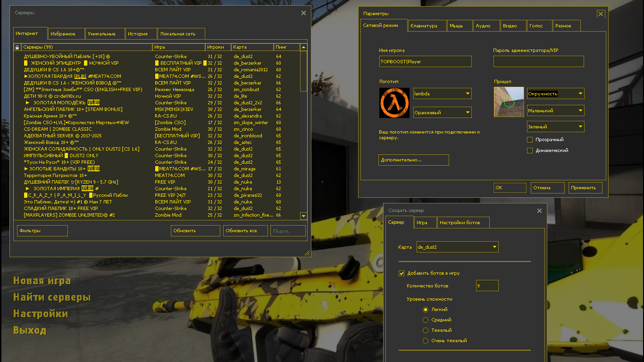The image size is (644, 362).
Task: Switch to Игра tab in Создать сервер
Action: pos(425,222)
